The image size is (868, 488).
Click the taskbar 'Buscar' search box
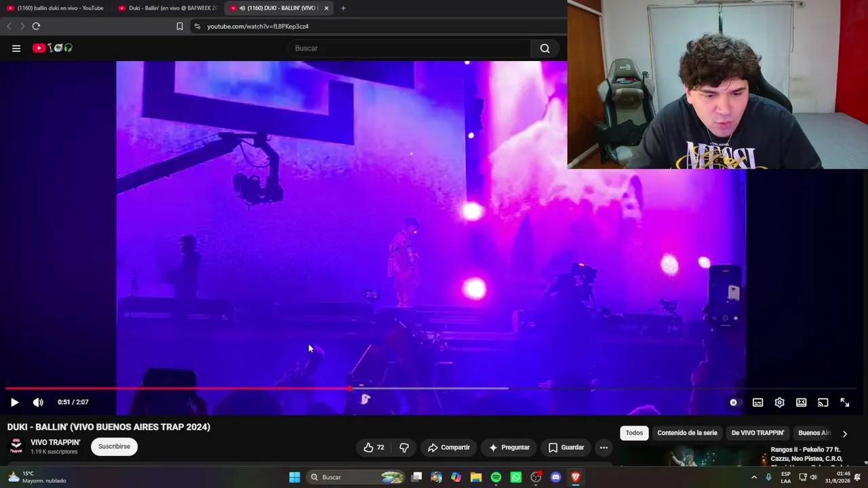pos(355,477)
